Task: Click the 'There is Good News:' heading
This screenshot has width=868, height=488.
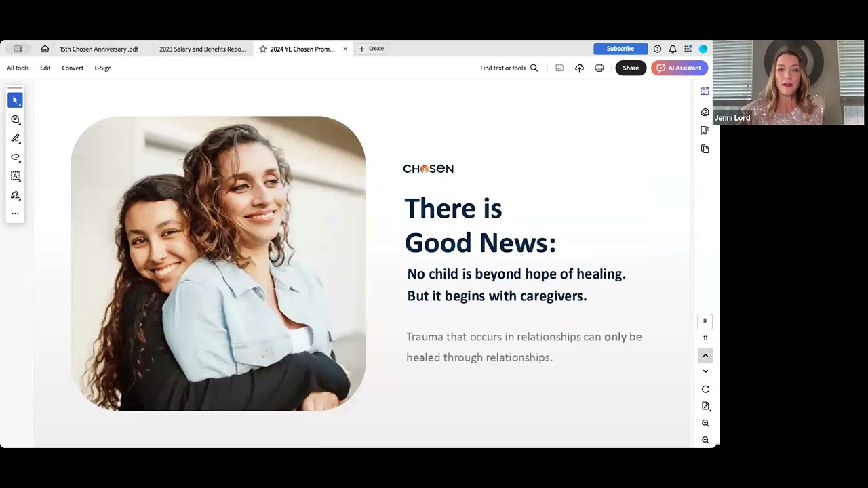Action: click(x=480, y=225)
